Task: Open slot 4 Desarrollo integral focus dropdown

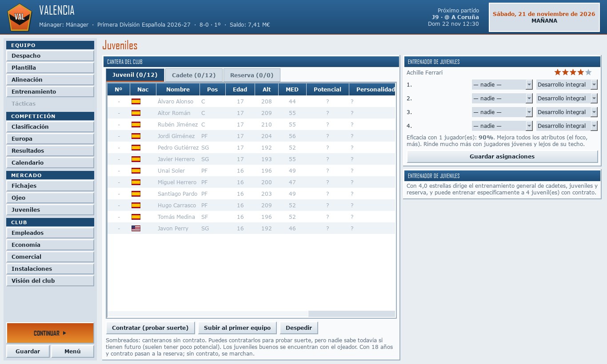Action: 567,126
